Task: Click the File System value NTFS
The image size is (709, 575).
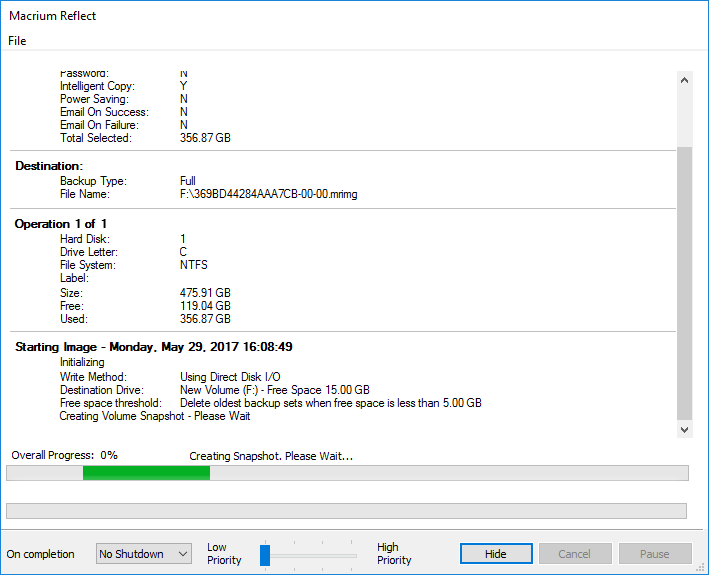Action: point(194,265)
